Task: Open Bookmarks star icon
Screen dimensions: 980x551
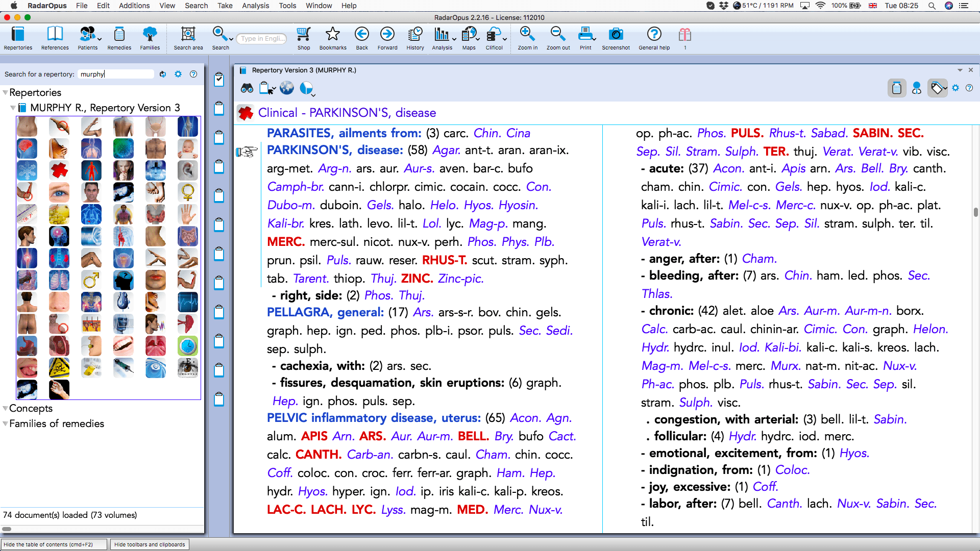Action: coord(333,38)
